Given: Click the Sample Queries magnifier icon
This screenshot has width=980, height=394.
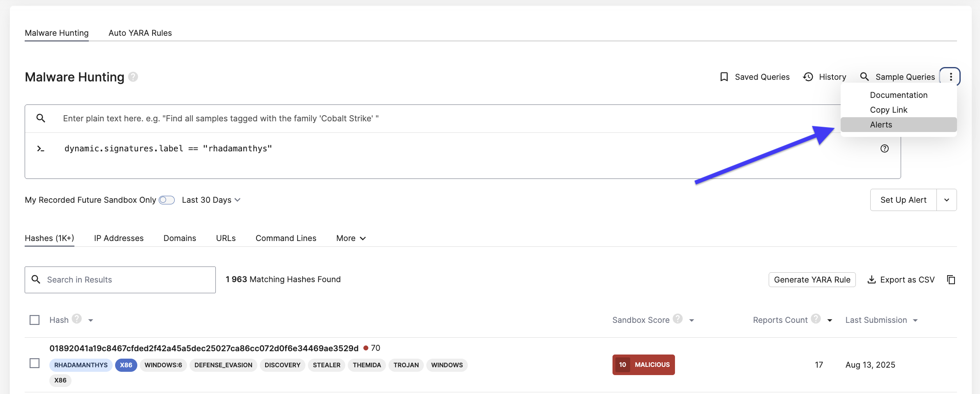Looking at the screenshot, I should 864,77.
